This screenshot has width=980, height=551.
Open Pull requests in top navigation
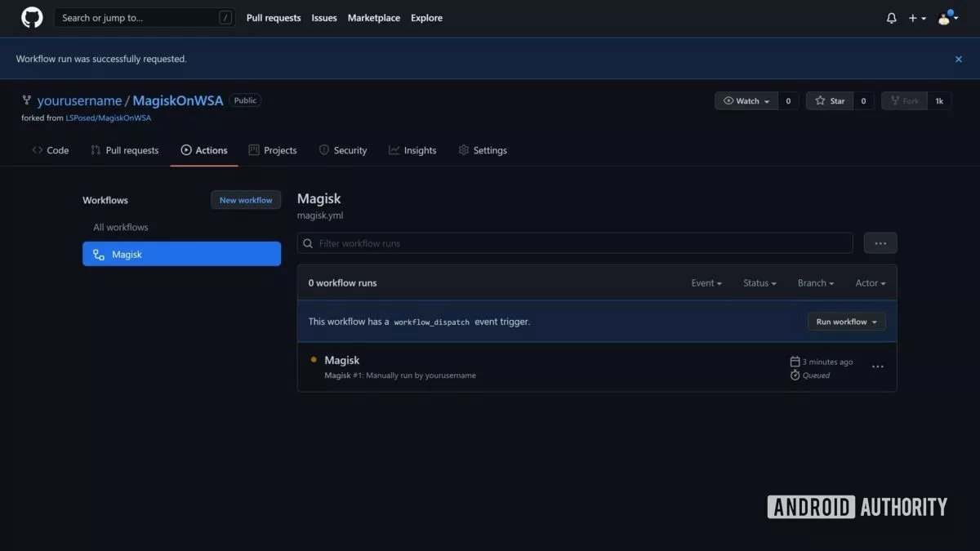click(274, 18)
